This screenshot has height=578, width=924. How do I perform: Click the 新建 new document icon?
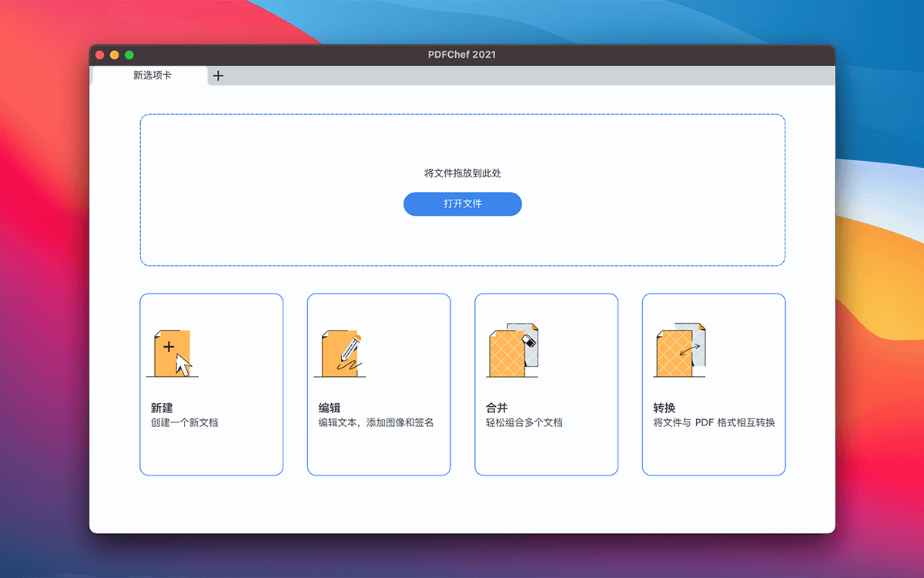click(x=172, y=354)
